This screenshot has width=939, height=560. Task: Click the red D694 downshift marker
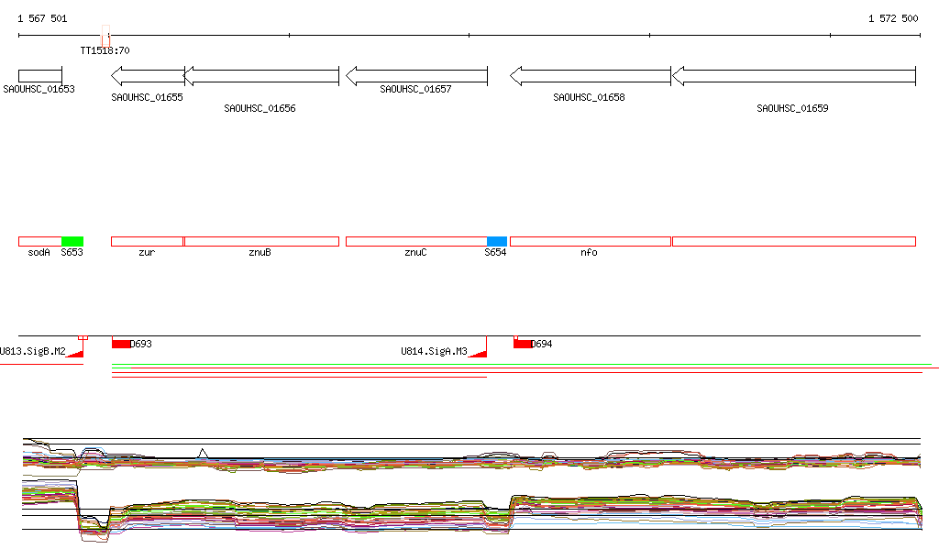(x=522, y=344)
